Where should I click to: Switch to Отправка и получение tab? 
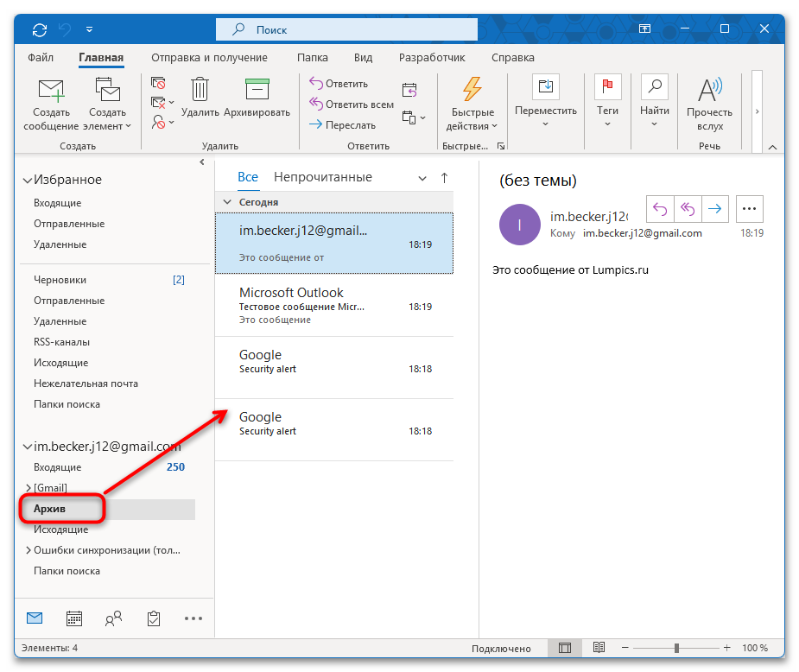point(209,58)
